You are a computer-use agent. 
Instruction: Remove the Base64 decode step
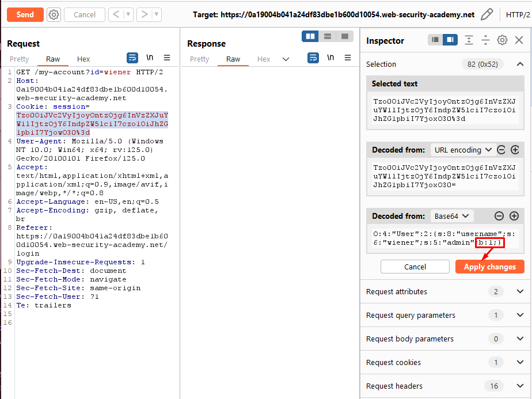coord(499,216)
